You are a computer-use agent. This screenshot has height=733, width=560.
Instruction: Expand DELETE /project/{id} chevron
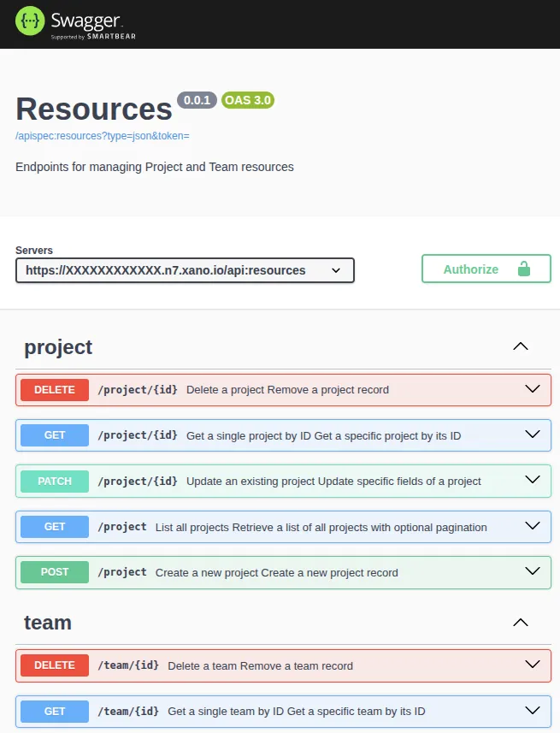(x=533, y=389)
